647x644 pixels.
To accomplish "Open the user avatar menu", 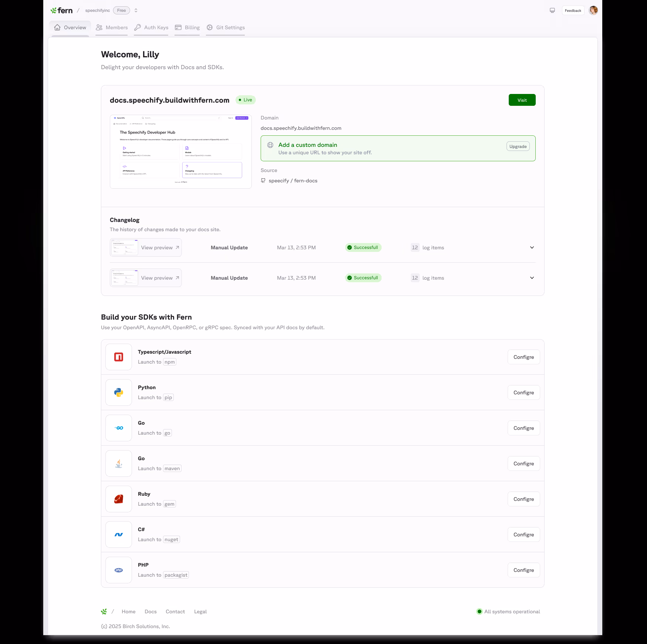I will (593, 10).
